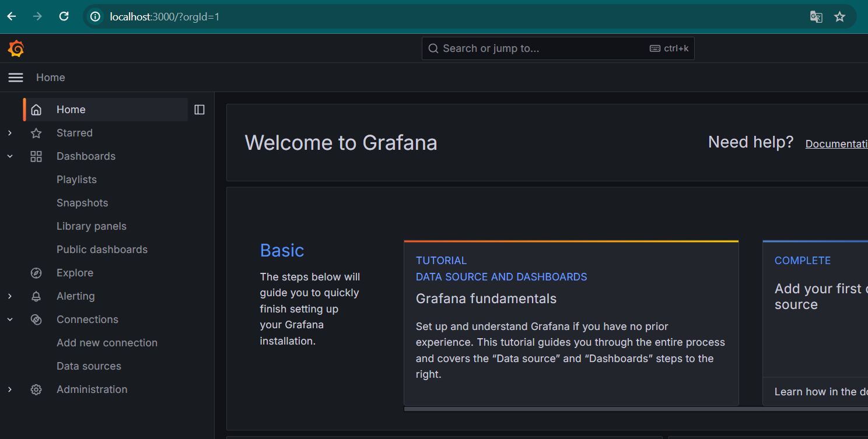Click the Search or jump to field
The height and width of the screenshot is (439, 868).
point(542,48)
